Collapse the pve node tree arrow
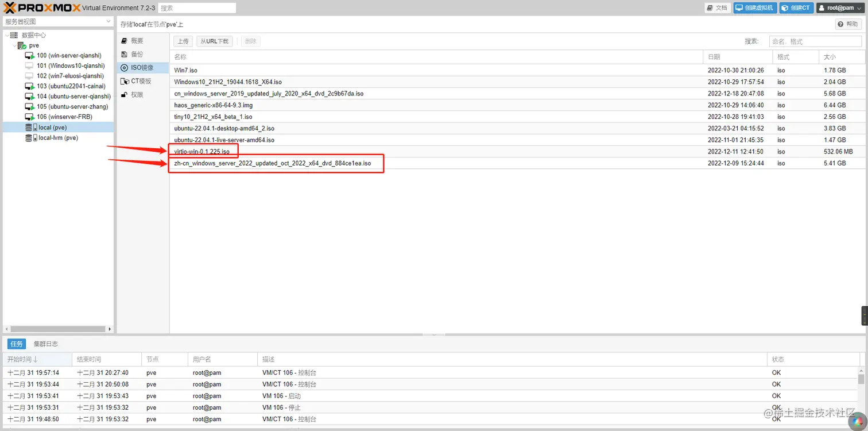This screenshot has width=868, height=431. pos(14,45)
